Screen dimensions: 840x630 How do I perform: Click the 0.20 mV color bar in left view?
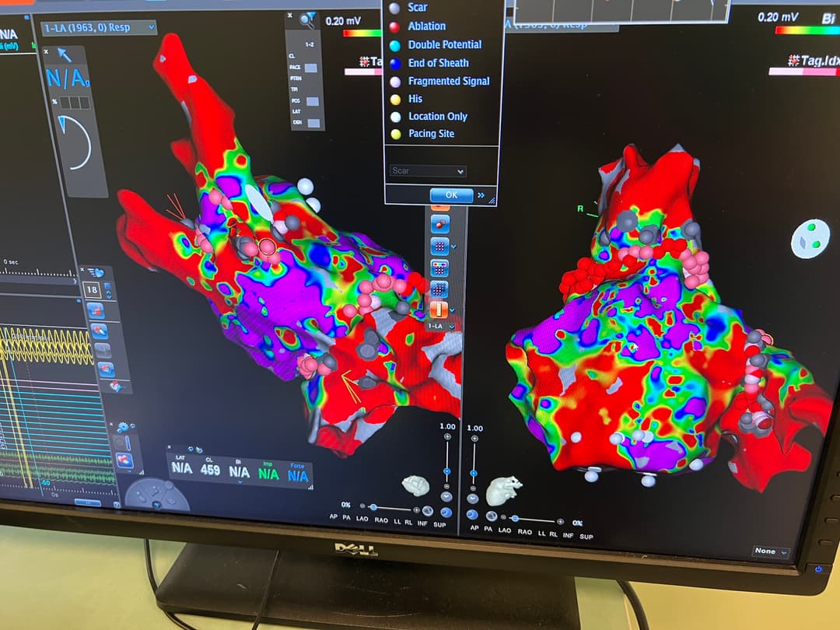pyautogui.click(x=363, y=33)
